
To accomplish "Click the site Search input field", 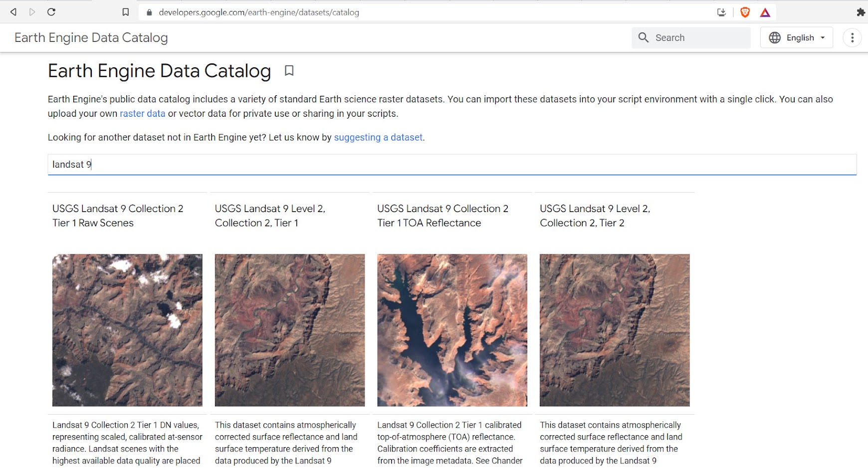I will [x=691, y=37].
